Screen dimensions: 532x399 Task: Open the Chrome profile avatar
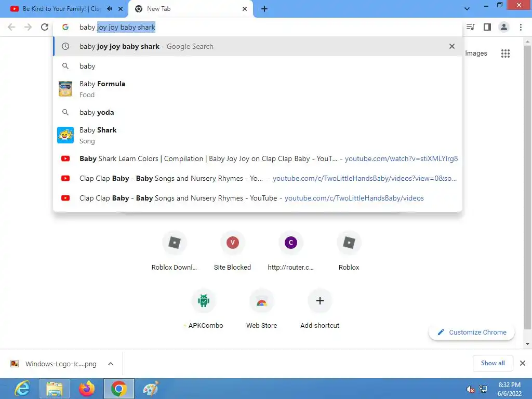pyautogui.click(x=504, y=27)
